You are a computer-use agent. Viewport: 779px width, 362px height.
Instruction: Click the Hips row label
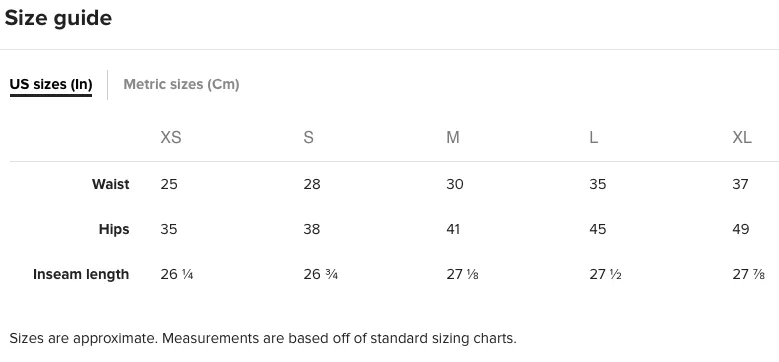pos(114,229)
